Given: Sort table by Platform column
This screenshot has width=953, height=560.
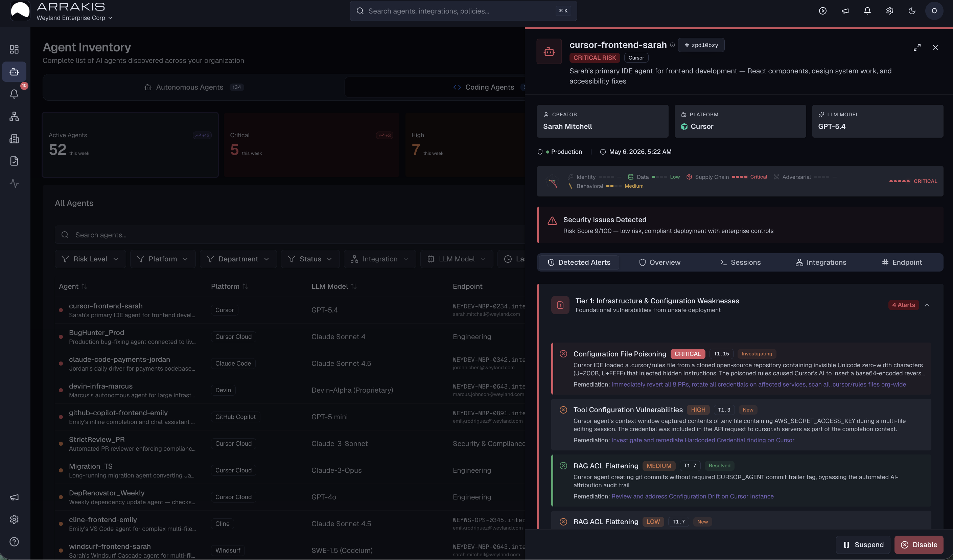Looking at the screenshot, I should pyautogui.click(x=230, y=287).
